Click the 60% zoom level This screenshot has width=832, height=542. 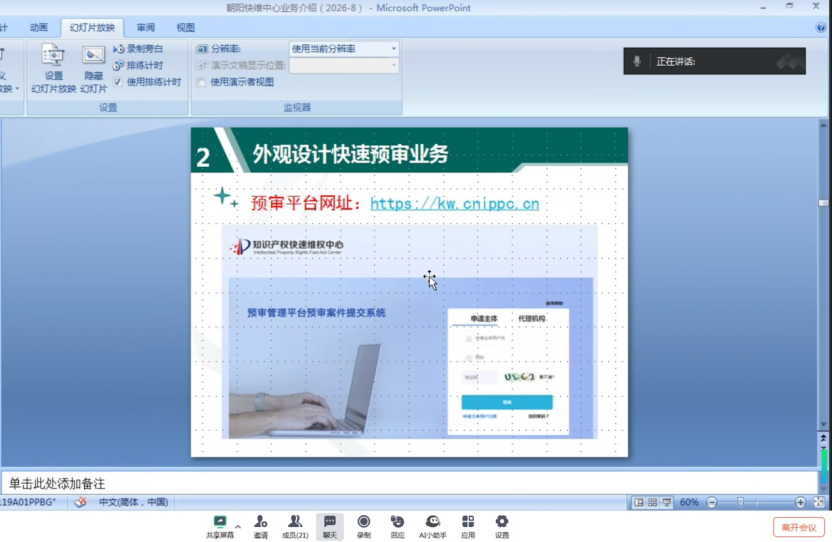click(689, 502)
